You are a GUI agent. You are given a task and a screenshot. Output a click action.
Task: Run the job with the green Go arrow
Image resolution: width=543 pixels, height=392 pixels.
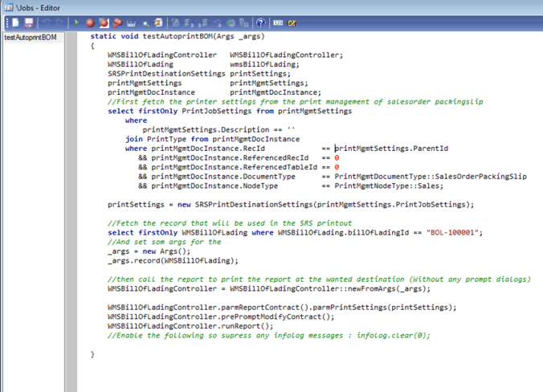(x=76, y=23)
